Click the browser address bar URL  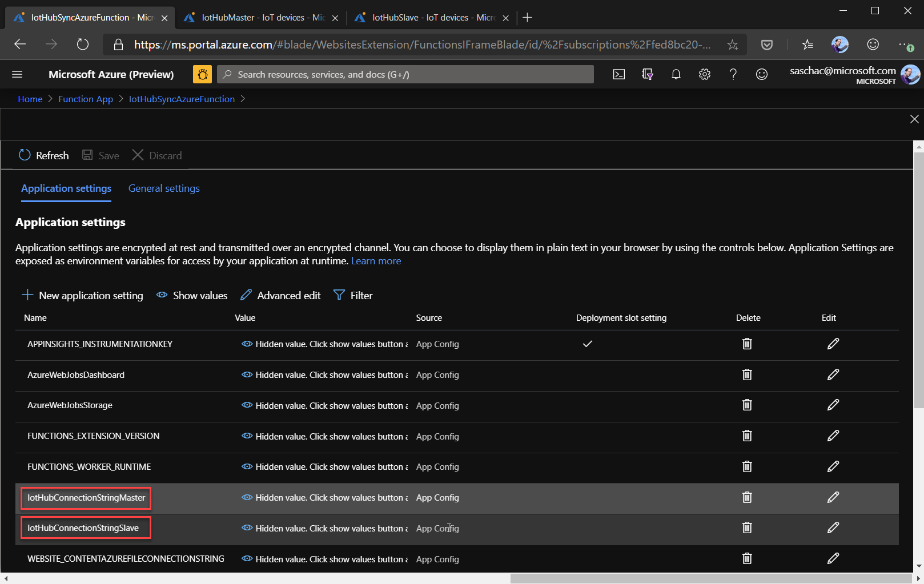pyautogui.click(x=423, y=45)
